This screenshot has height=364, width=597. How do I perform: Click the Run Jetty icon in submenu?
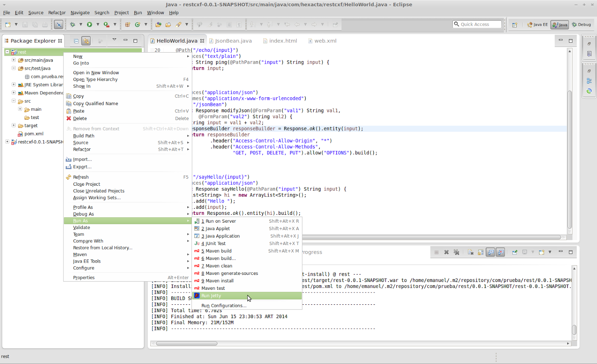coord(197,295)
